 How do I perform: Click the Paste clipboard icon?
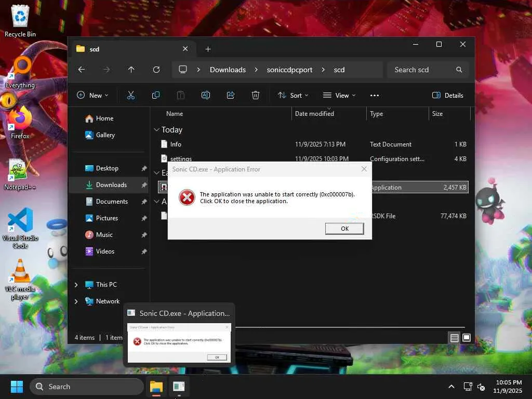[x=180, y=96]
